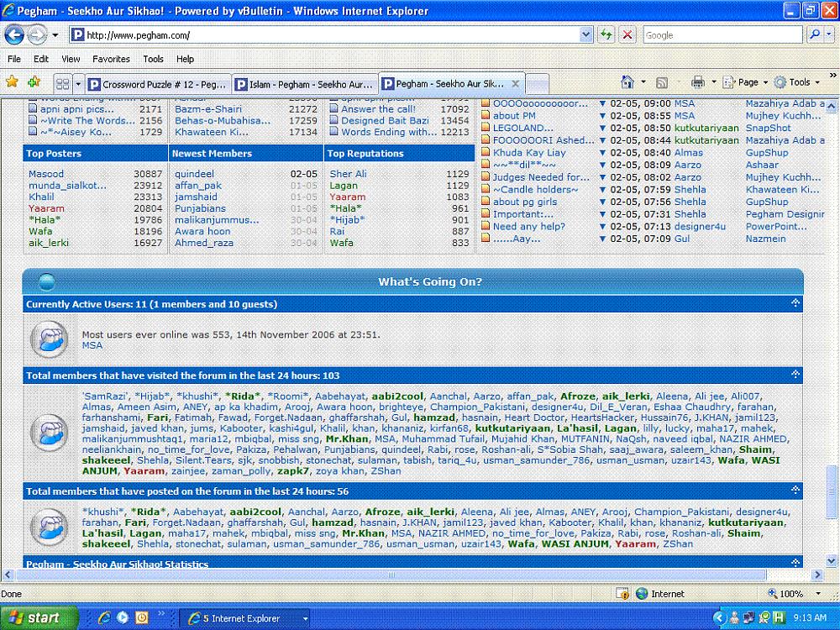Screen dimensions: 840x630
Task: Click the vertical scrollbar down arrow
Action: click(x=831, y=561)
